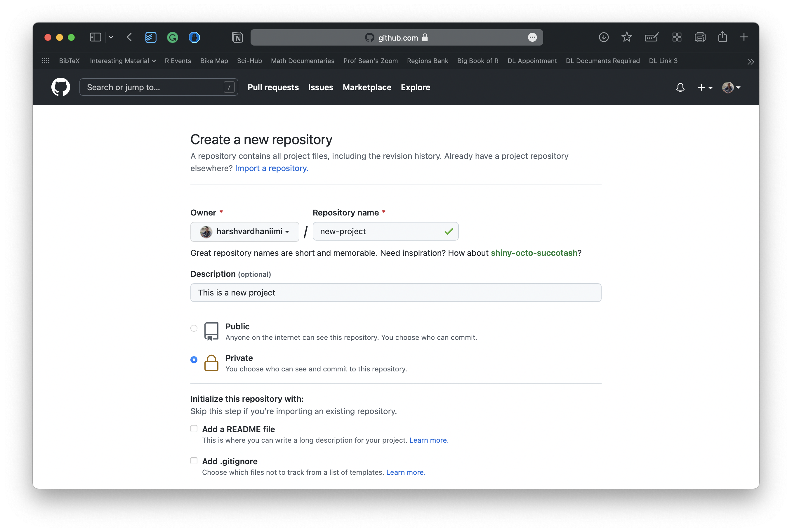
Task: Open Safari downloads
Action: tap(604, 37)
